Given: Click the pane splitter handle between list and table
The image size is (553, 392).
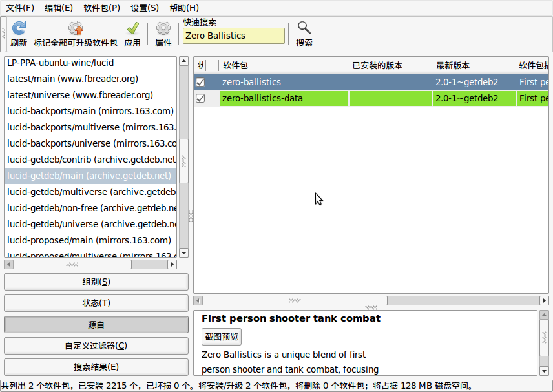Looking at the screenshot, I should coord(191,216).
